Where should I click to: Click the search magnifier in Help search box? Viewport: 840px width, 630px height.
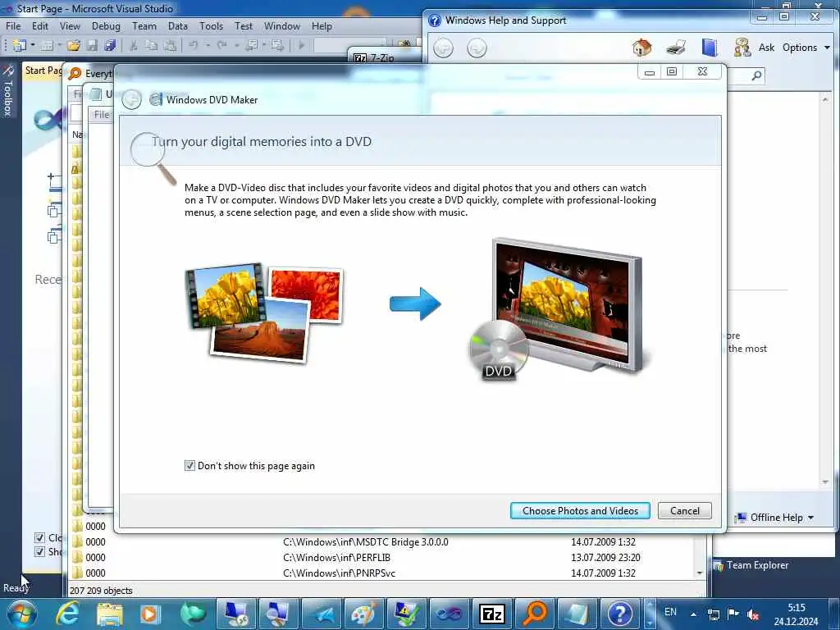click(x=756, y=75)
